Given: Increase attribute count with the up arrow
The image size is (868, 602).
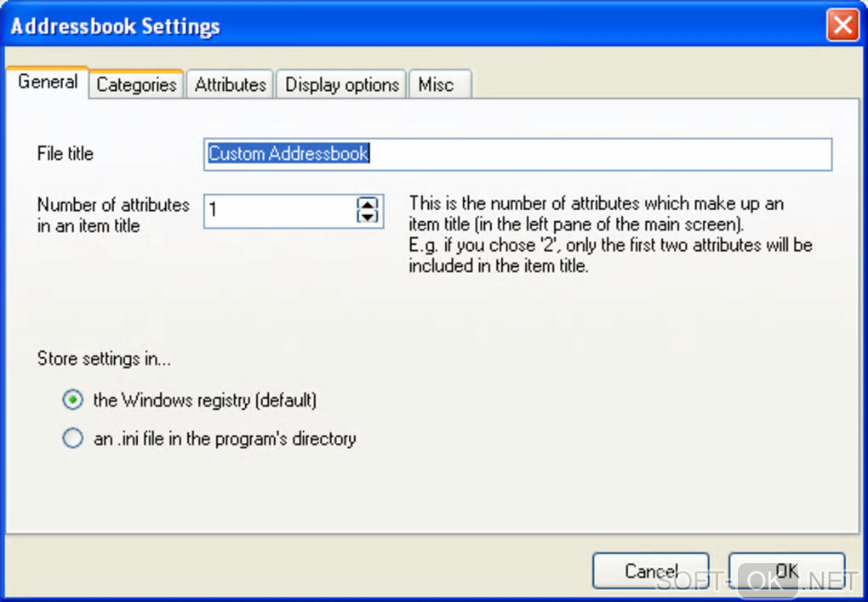Looking at the screenshot, I should (x=367, y=205).
